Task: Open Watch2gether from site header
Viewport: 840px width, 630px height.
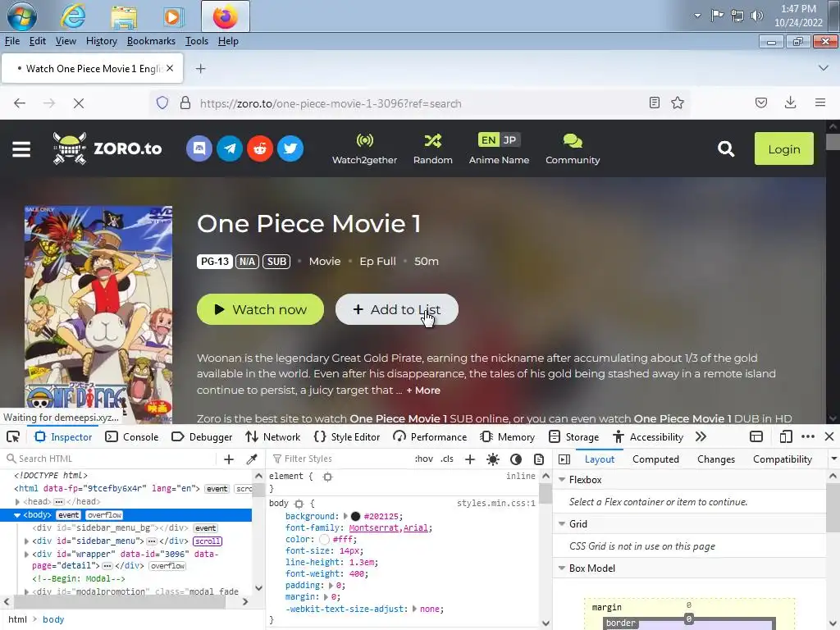Action: [364, 149]
